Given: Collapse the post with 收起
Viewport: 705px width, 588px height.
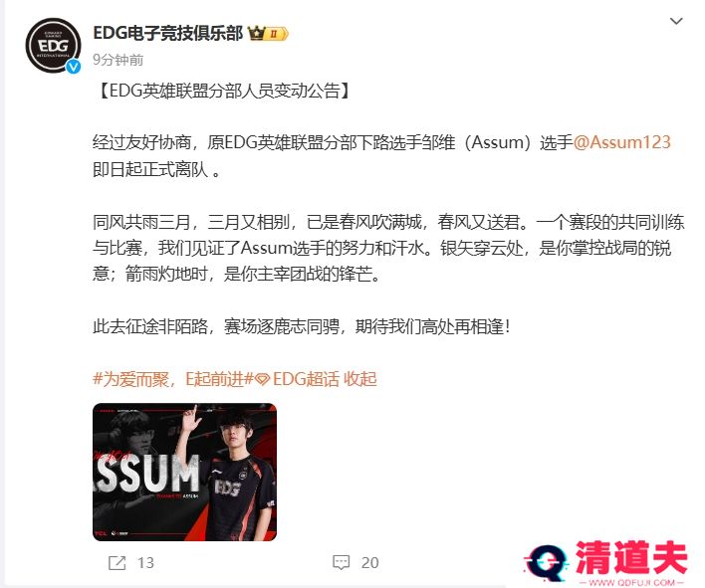Looking at the screenshot, I should pos(360,379).
